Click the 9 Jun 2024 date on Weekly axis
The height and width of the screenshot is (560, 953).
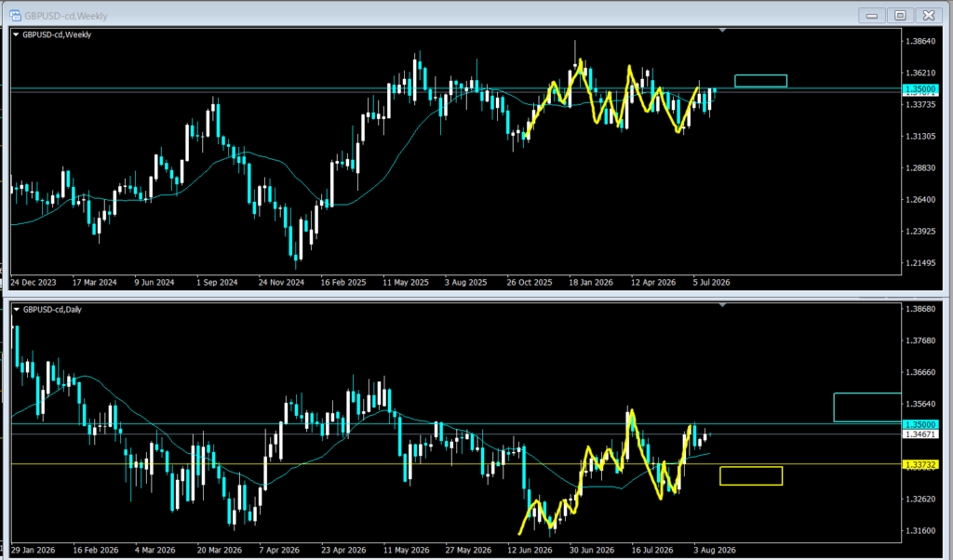[x=154, y=283]
